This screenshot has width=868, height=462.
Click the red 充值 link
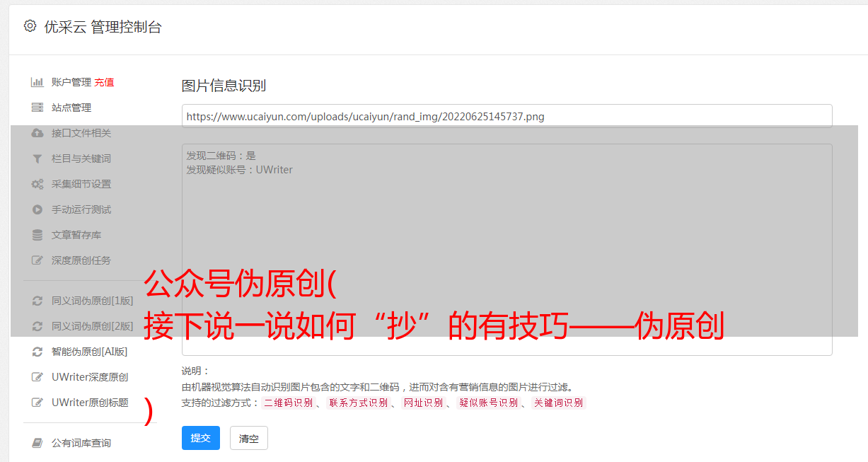pos(104,82)
